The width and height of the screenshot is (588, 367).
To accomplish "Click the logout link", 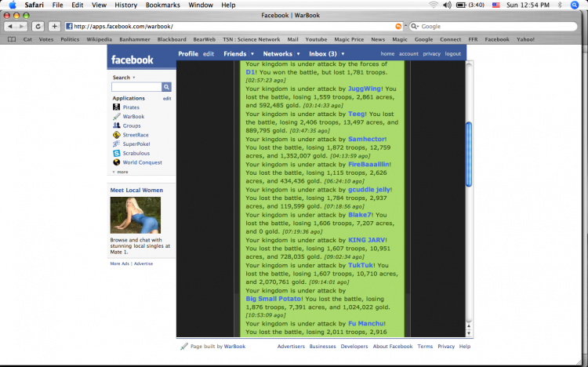I will click(x=453, y=53).
